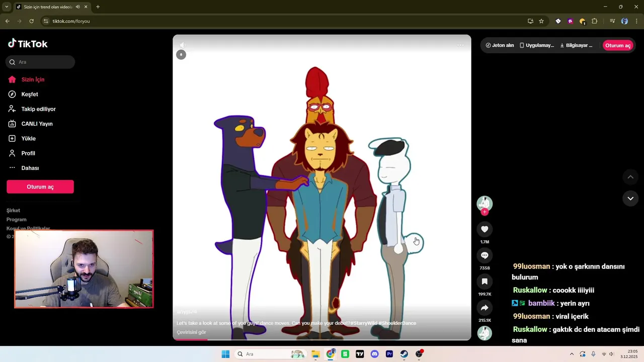Expand the Şirket footer section

pyautogui.click(x=14, y=211)
